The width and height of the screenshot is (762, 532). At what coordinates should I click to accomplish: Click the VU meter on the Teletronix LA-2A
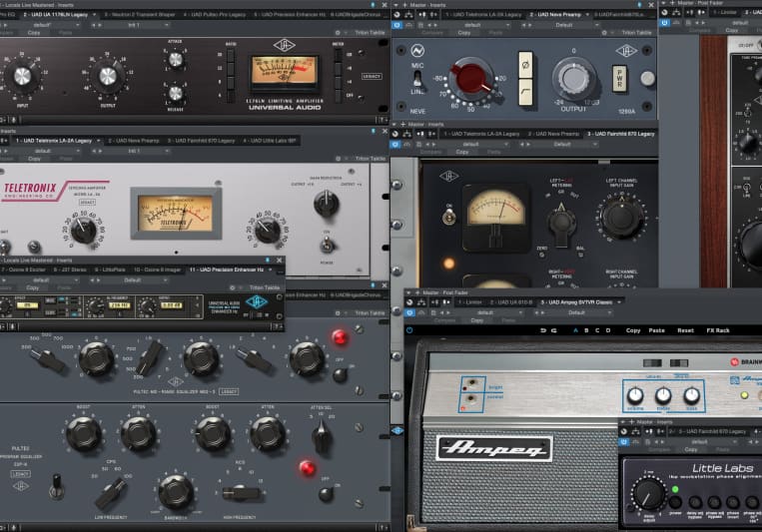pos(176,213)
